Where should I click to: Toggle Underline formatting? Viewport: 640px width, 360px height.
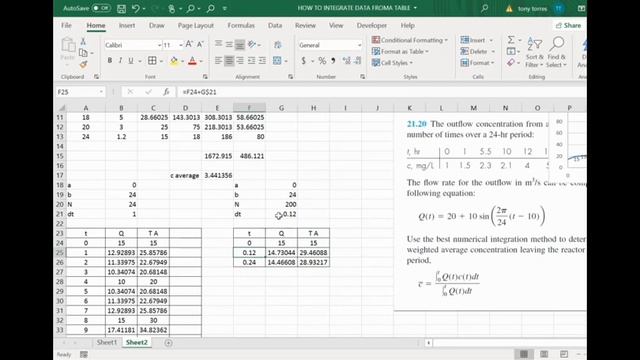point(131,61)
